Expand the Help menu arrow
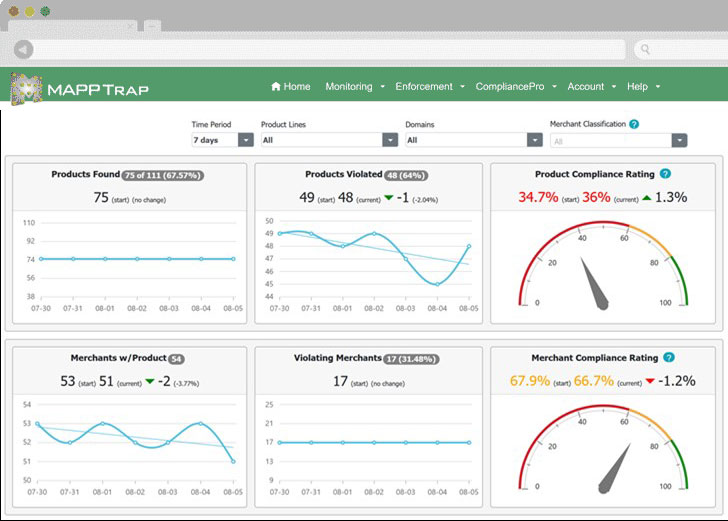Screen dimensions: 728x521 pyautogui.click(x=658, y=86)
